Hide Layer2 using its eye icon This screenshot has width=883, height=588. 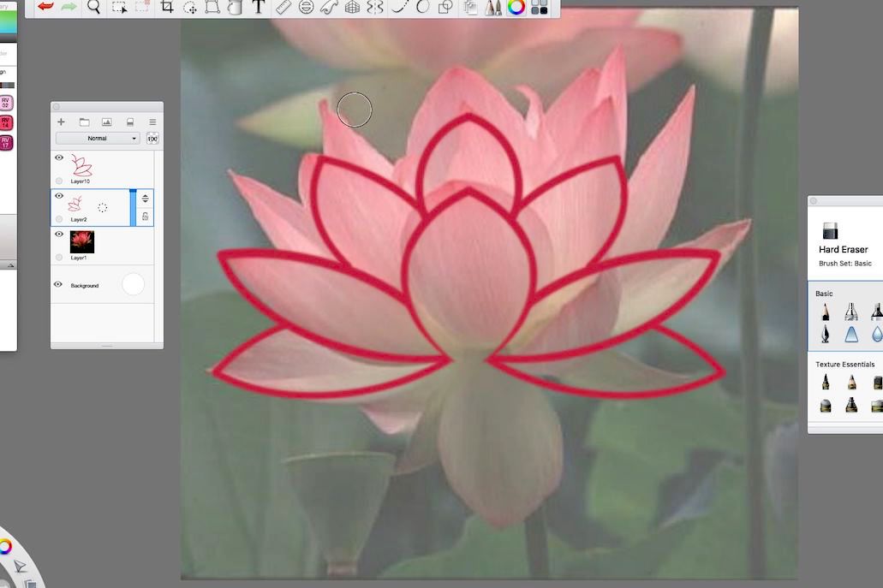point(59,196)
